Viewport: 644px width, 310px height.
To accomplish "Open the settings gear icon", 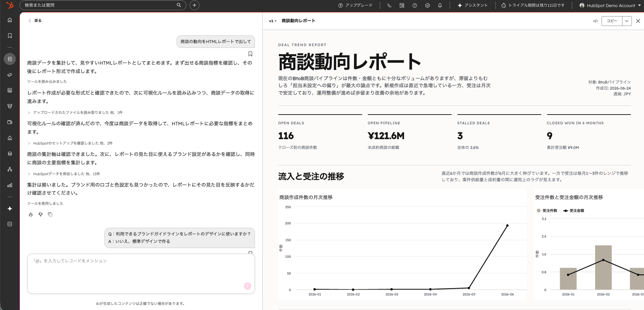I will tap(427, 5).
